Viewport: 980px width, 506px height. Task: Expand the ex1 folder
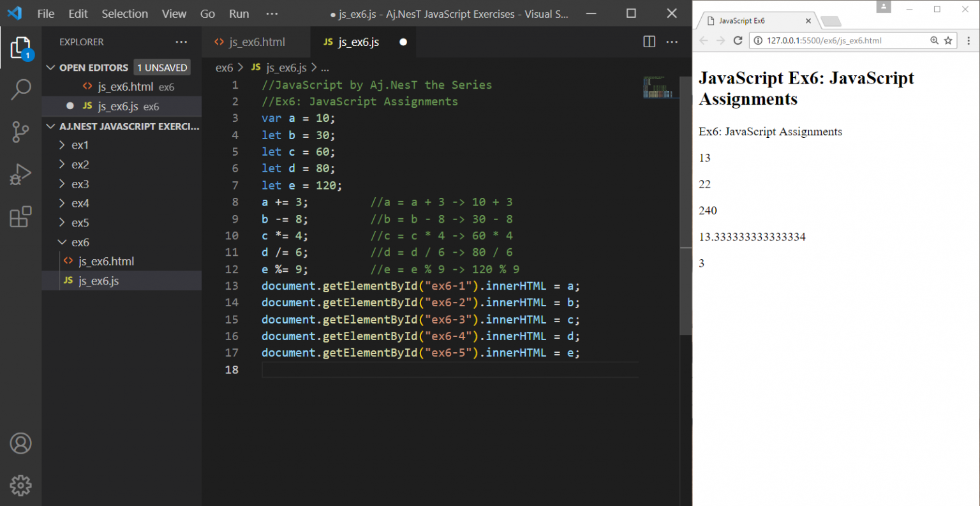pos(80,145)
